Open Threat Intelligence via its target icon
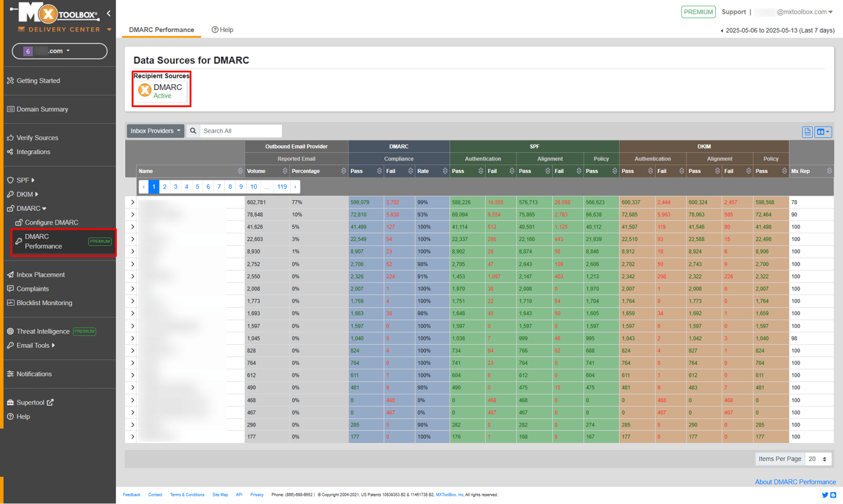Viewport: 843px width, 504px height. pyautogui.click(x=11, y=331)
